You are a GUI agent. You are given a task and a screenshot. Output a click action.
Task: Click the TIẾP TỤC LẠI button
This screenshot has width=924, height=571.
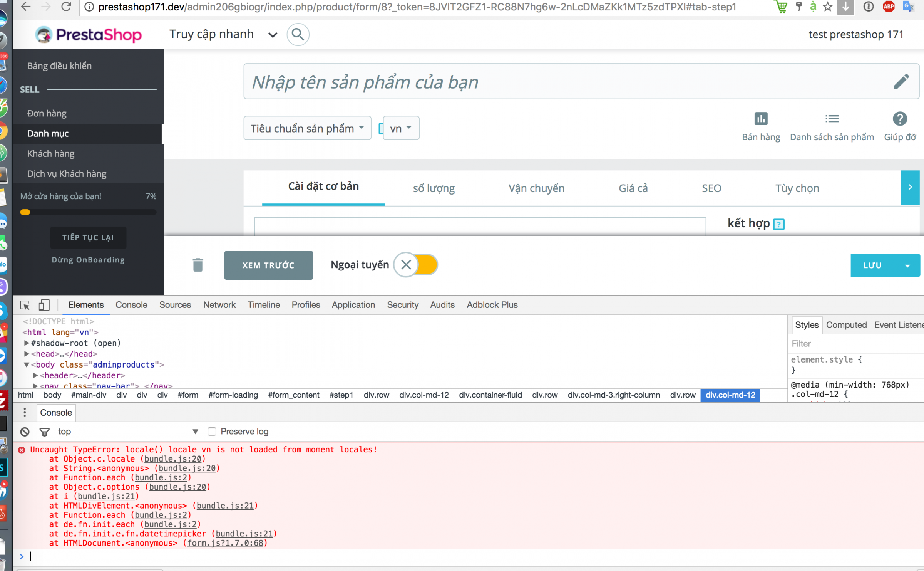[x=88, y=237]
